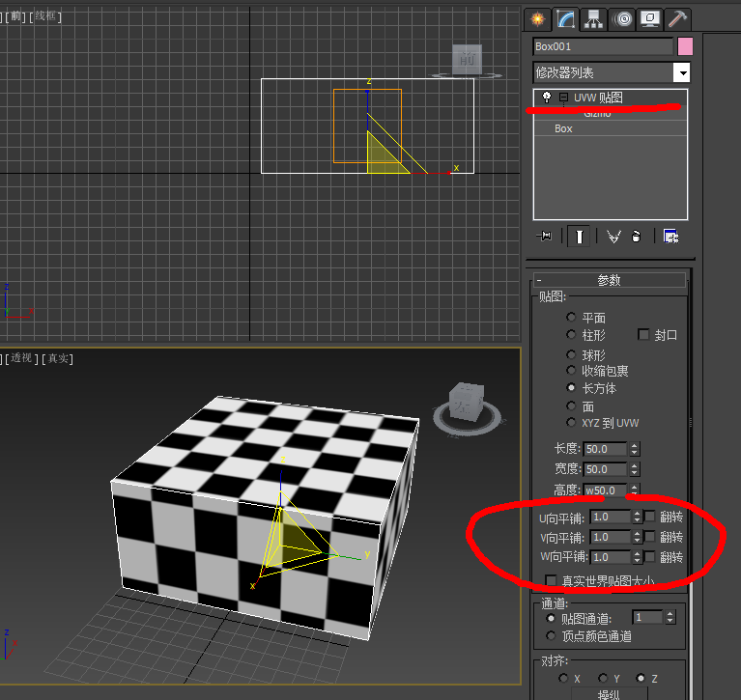Open the Modify command panel tab
This screenshot has height=700, width=741.
566,19
